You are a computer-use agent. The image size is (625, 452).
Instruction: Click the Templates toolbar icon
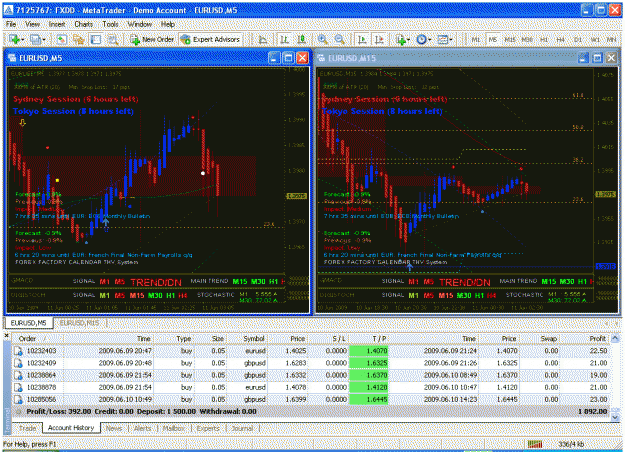click(x=442, y=39)
